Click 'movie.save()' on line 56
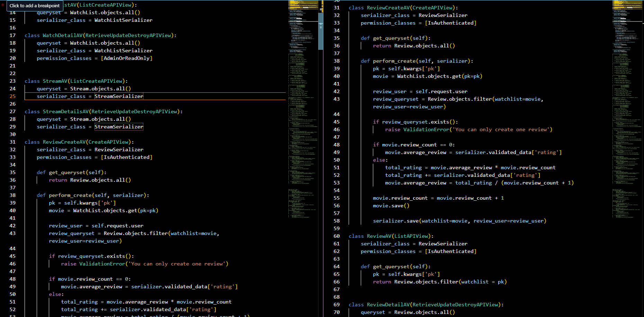The width and height of the screenshot is (644, 317). pos(391,206)
